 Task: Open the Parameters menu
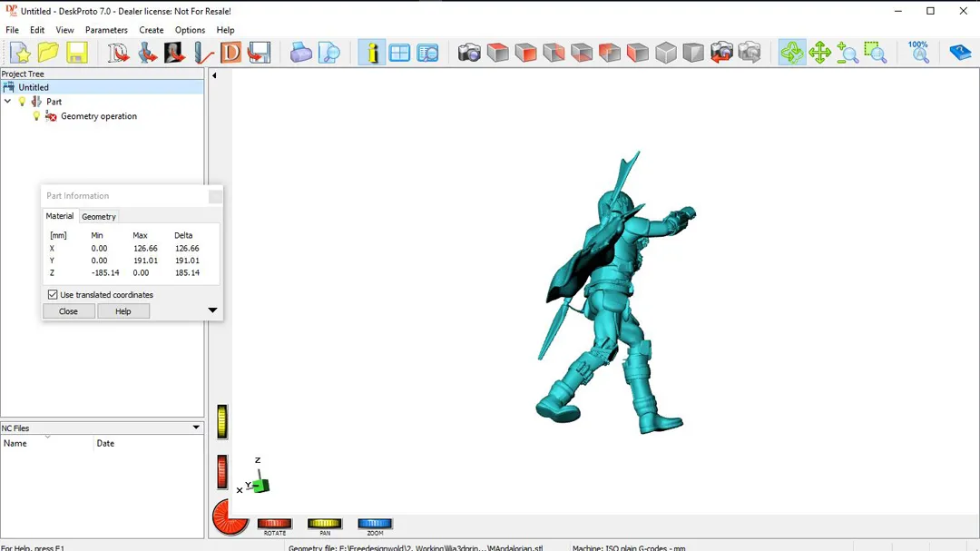106,30
